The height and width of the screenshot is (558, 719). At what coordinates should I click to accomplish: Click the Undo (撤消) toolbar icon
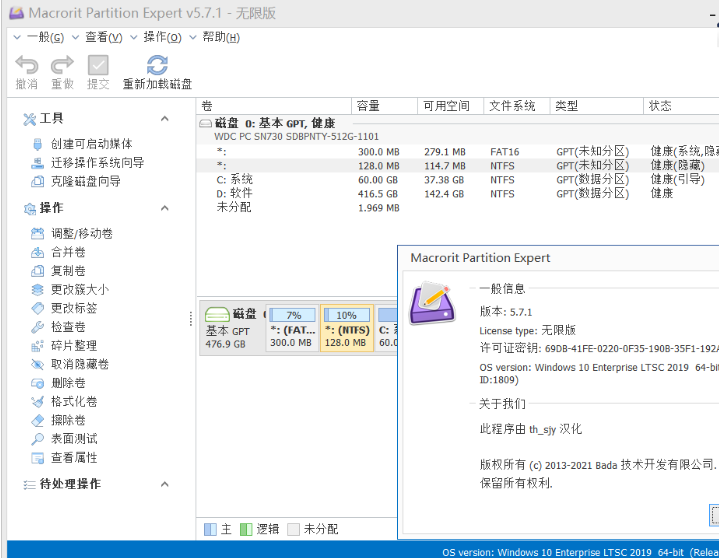(27, 65)
